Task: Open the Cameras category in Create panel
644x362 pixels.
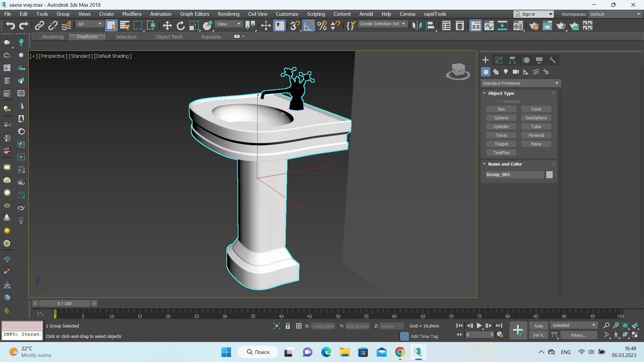Action: [x=516, y=72]
